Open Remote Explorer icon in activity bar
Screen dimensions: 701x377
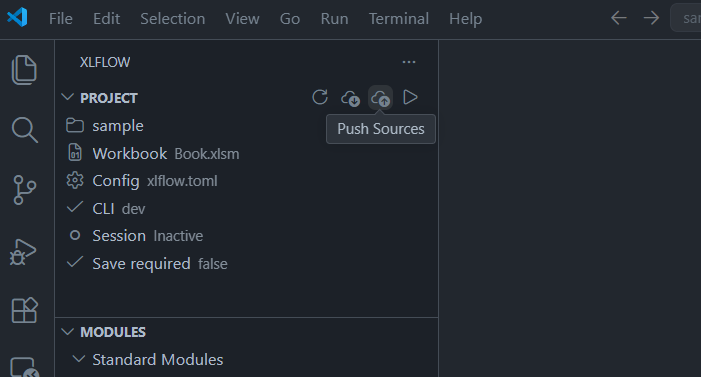coord(25,367)
